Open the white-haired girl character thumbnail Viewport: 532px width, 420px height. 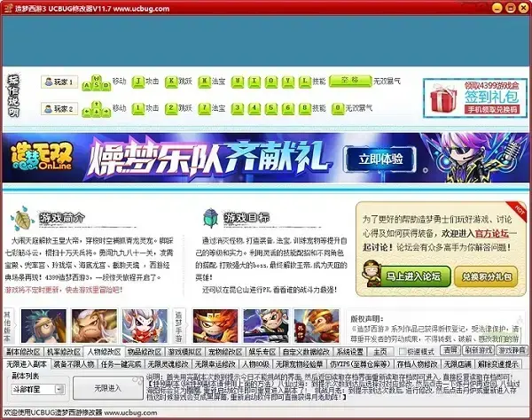[x=145, y=326]
